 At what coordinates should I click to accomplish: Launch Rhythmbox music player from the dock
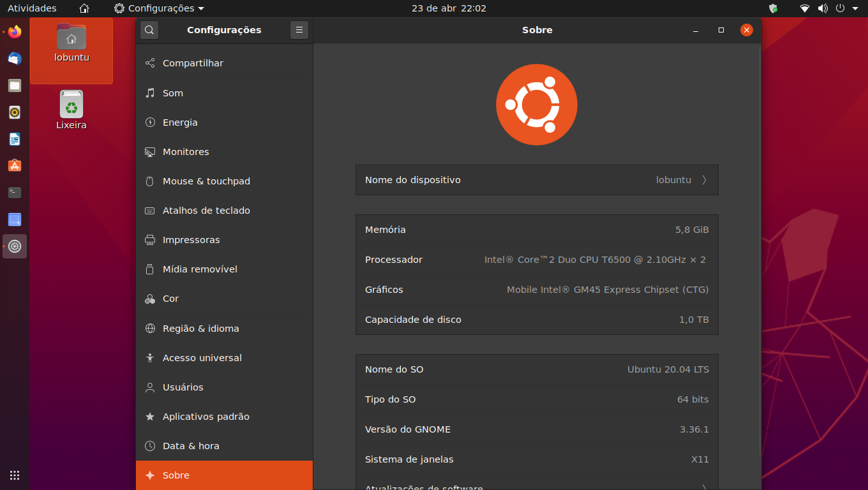14,112
